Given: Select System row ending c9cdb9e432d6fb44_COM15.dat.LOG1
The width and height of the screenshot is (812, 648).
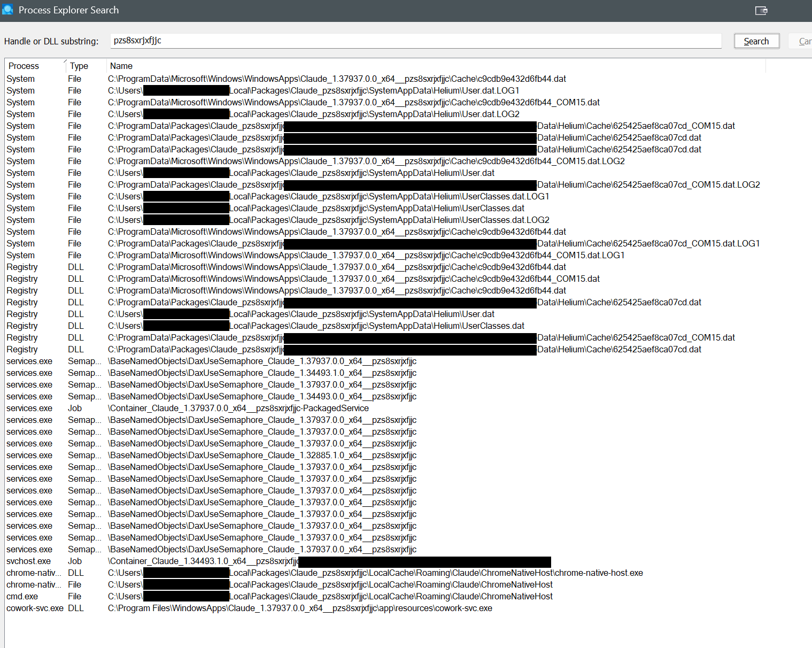Looking at the screenshot, I should coord(385,255).
